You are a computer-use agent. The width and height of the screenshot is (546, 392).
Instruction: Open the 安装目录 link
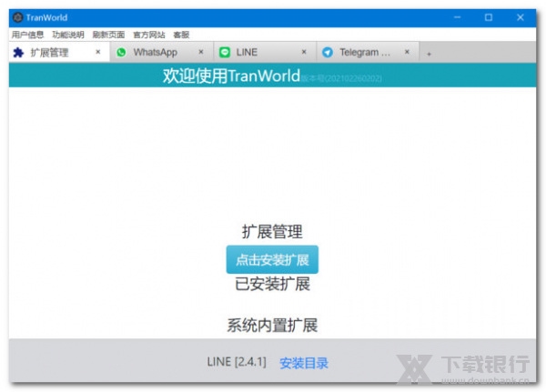click(304, 363)
